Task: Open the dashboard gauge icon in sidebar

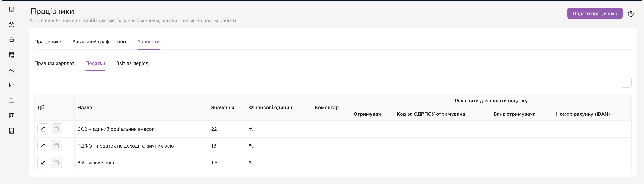Action: tap(11, 25)
